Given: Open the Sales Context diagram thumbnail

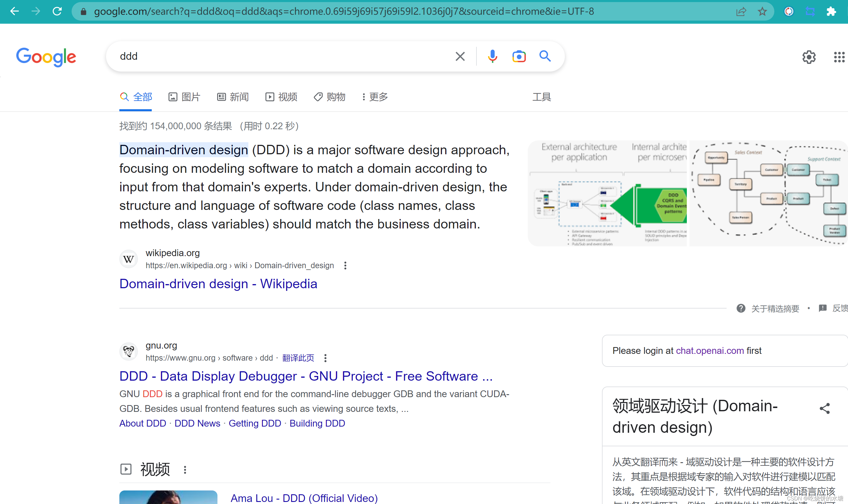Looking at the screenshot, I should coord(768,193).
